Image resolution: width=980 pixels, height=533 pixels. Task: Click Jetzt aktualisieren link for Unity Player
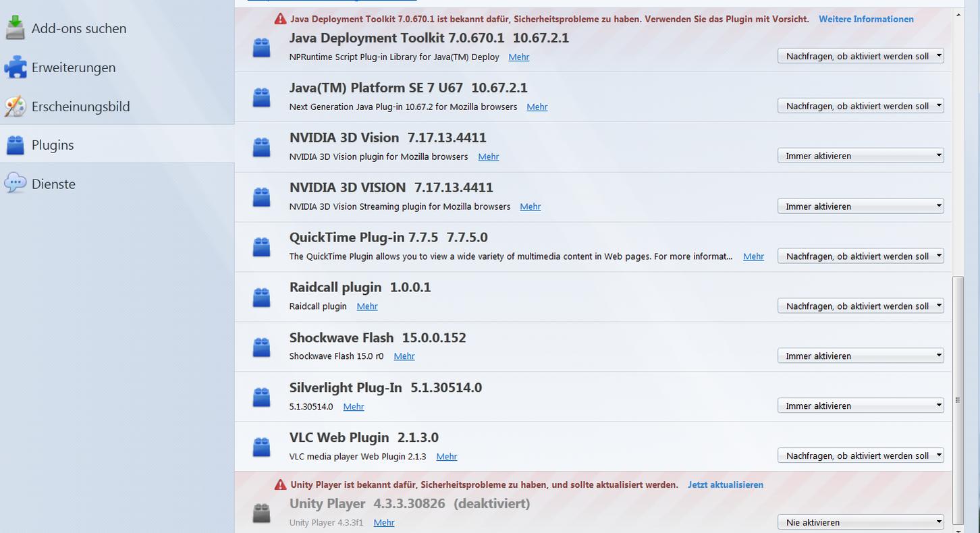[726, 484]
